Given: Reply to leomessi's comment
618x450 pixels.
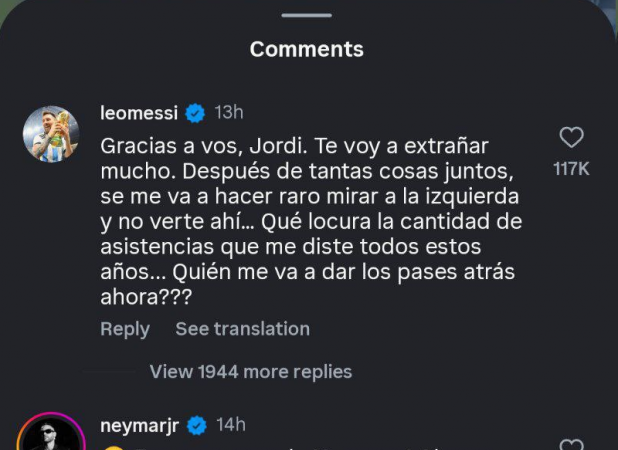Looking at the screenshot, I should pyautogui.click(x=125, y=329).
